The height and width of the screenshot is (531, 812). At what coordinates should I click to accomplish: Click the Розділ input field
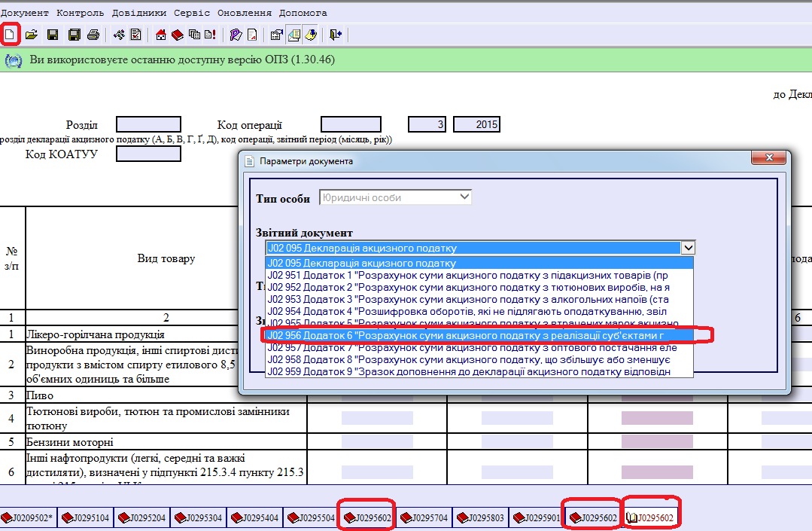tap(148, 124)
